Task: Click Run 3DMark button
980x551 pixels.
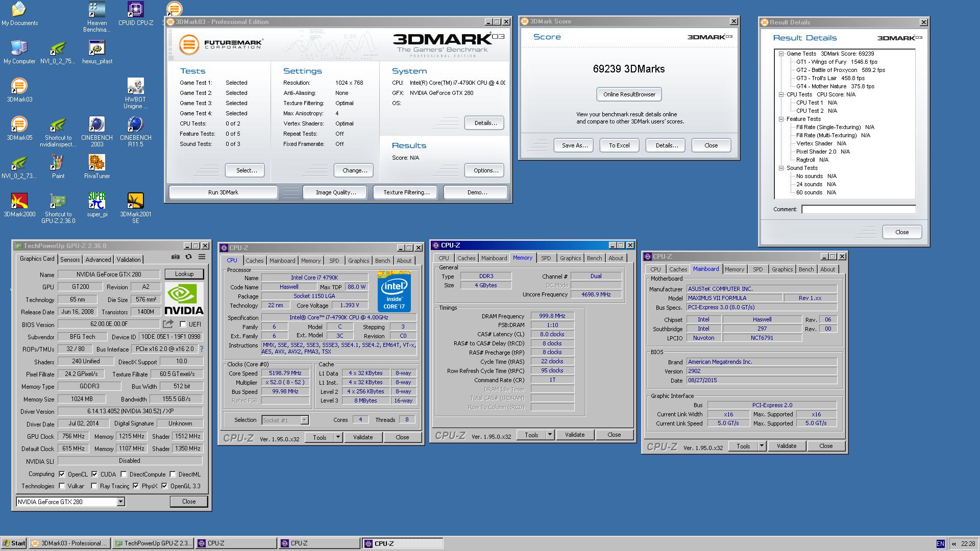Action: 223,192
